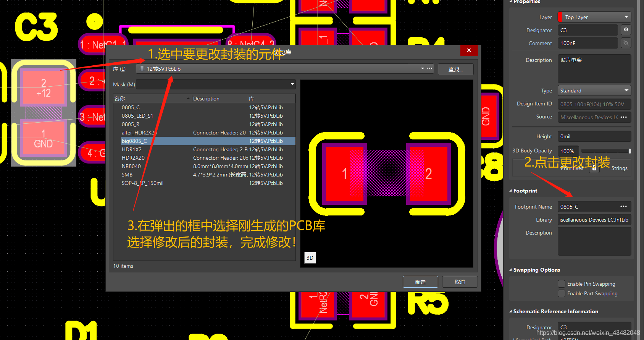The width and height of the screenshot is (644, 340).
Task: Sort by the 库 column header
Action: pyautogui.click(x=271, y=99)
